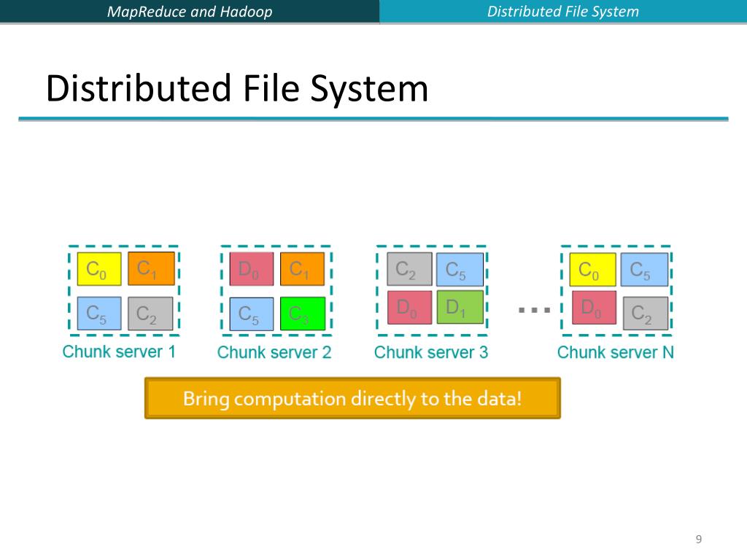Click the Chunk server 2 label
Viewport: 747px width, 560px height.
(274, 352)
